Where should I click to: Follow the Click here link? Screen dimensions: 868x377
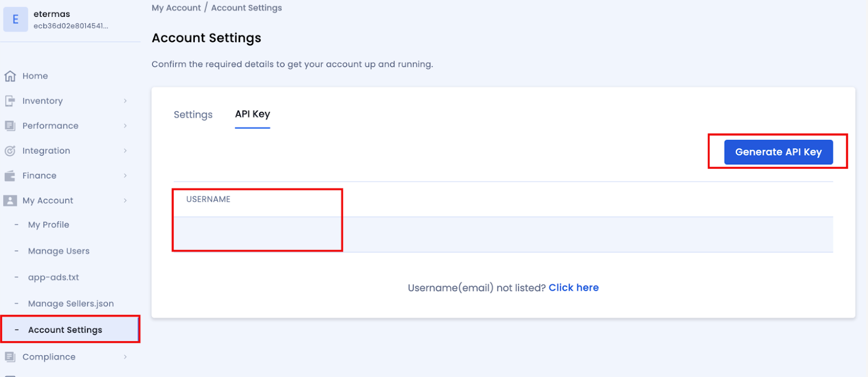573,287
